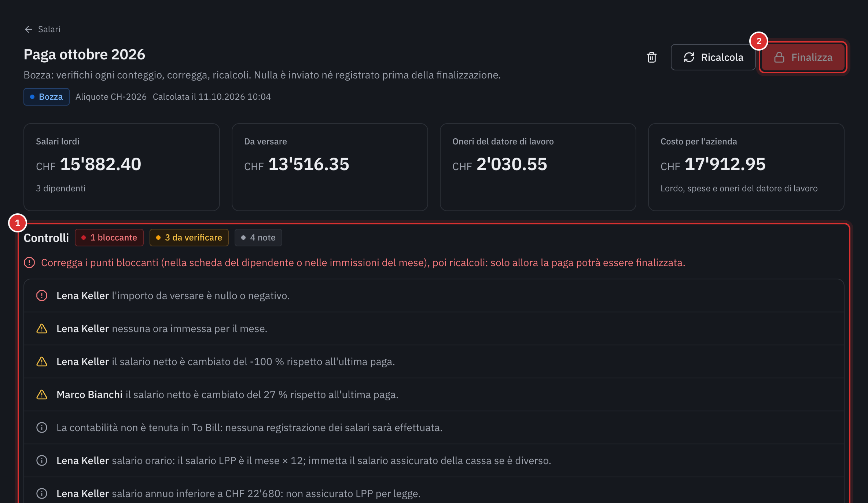The image size is (868, 503).
Task: Click 'Marco Bianchi' name in checks list
Action: pyautogui.click(x=89, y=394)
